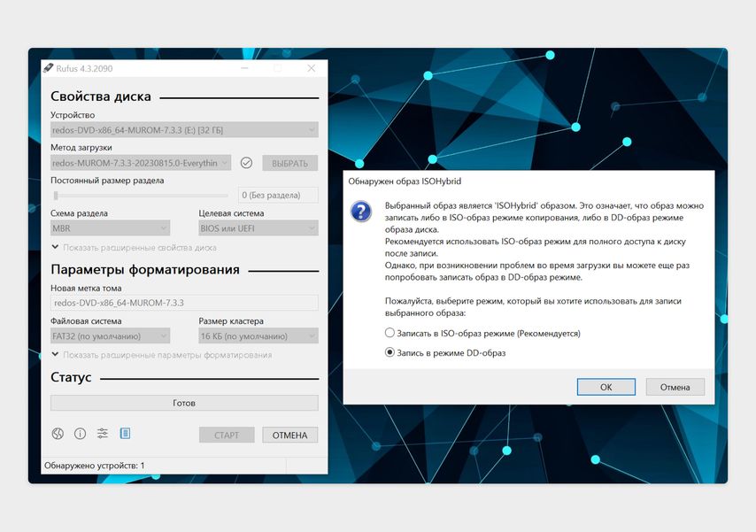Click the checksum checkmark icon beside ВЫБРАТЬ

coord(246,163)
